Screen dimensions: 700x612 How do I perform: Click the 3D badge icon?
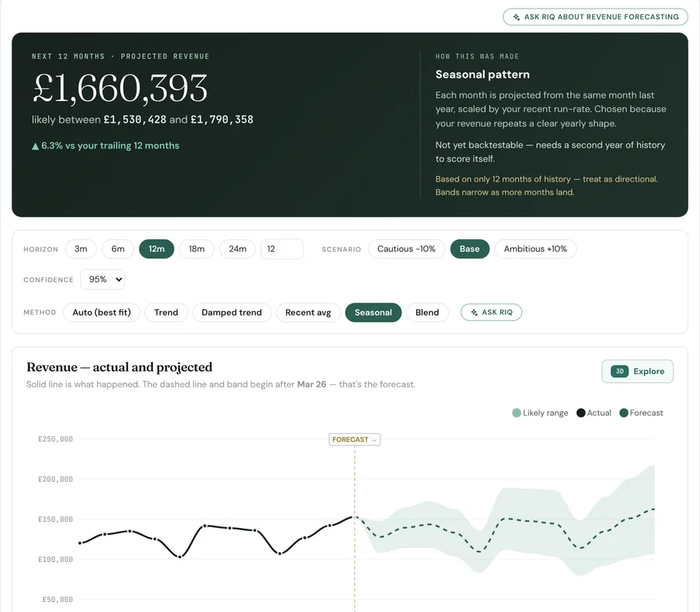(620, 371)
